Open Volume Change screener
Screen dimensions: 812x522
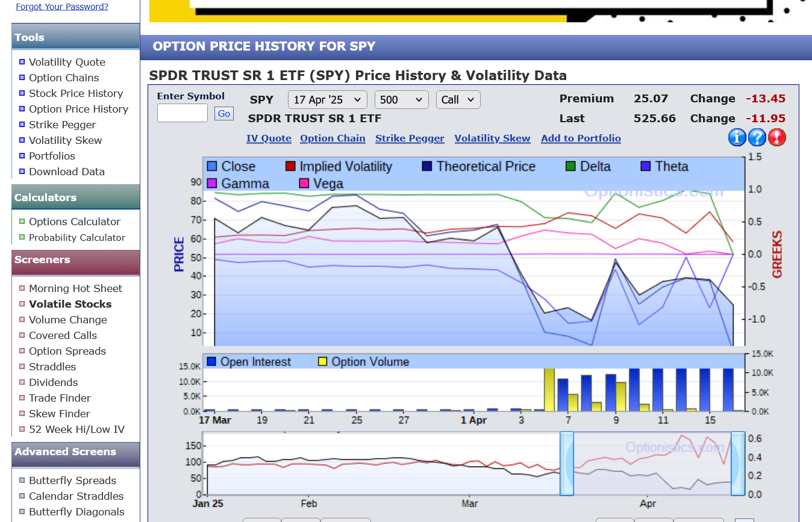tap(68, 320)
